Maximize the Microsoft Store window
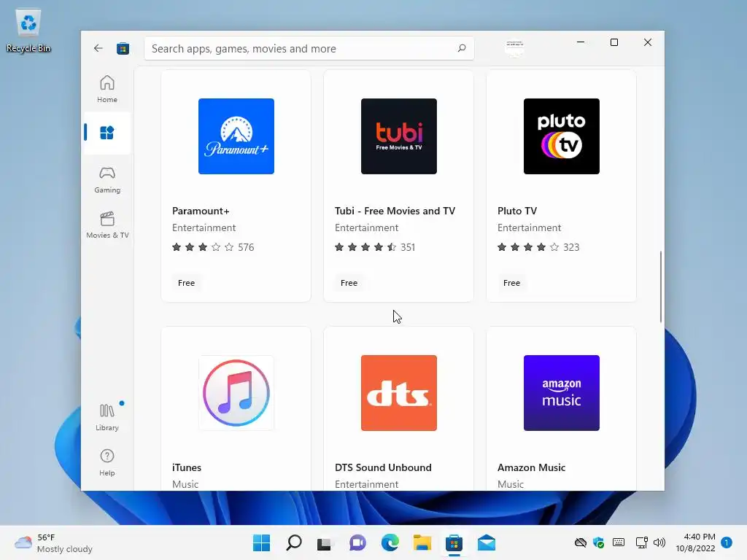 [x=614, y=42]
